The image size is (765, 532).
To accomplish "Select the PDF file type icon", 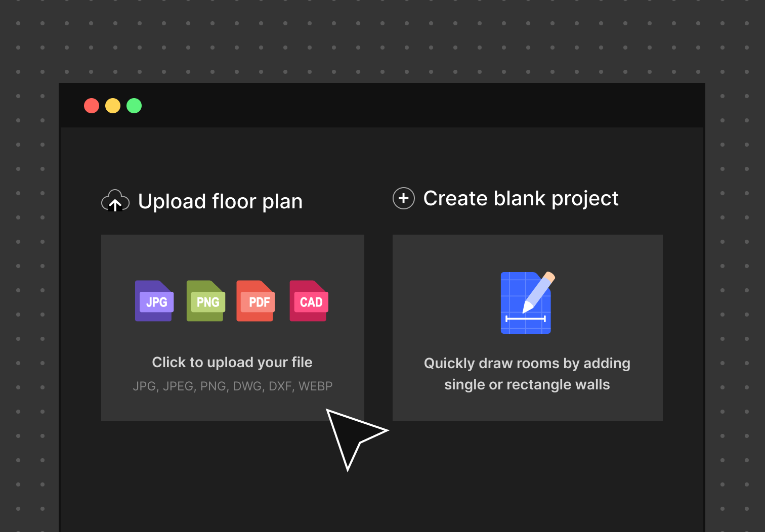I will pos(256,301).
